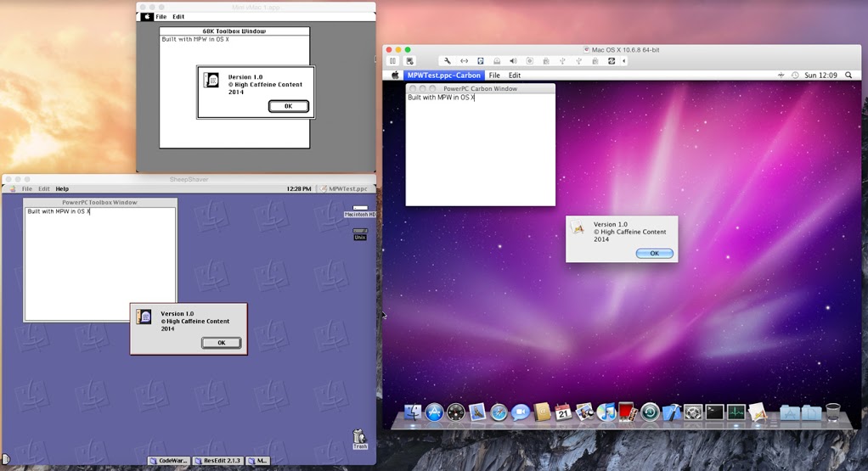The image size is (868, 471).
Task: Click inside the PowerPC Toolbox Window text area
Action: (100, 264)
